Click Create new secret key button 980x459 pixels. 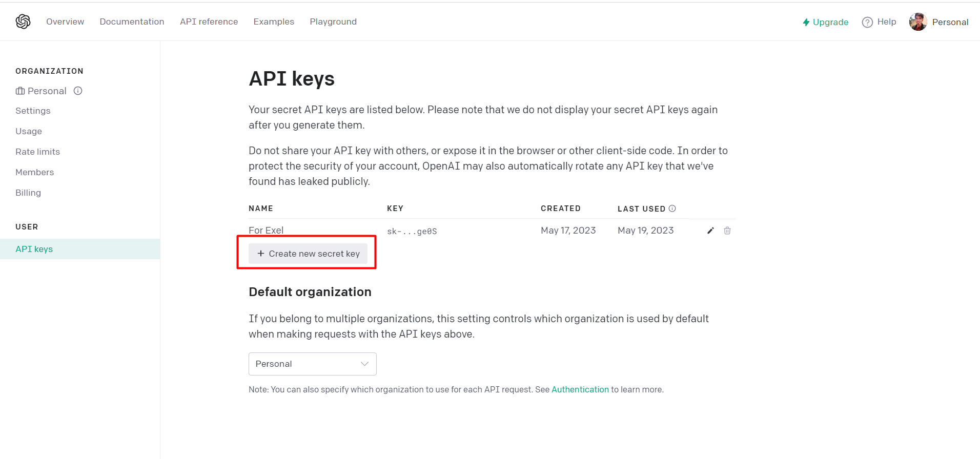tap(308, 254)
